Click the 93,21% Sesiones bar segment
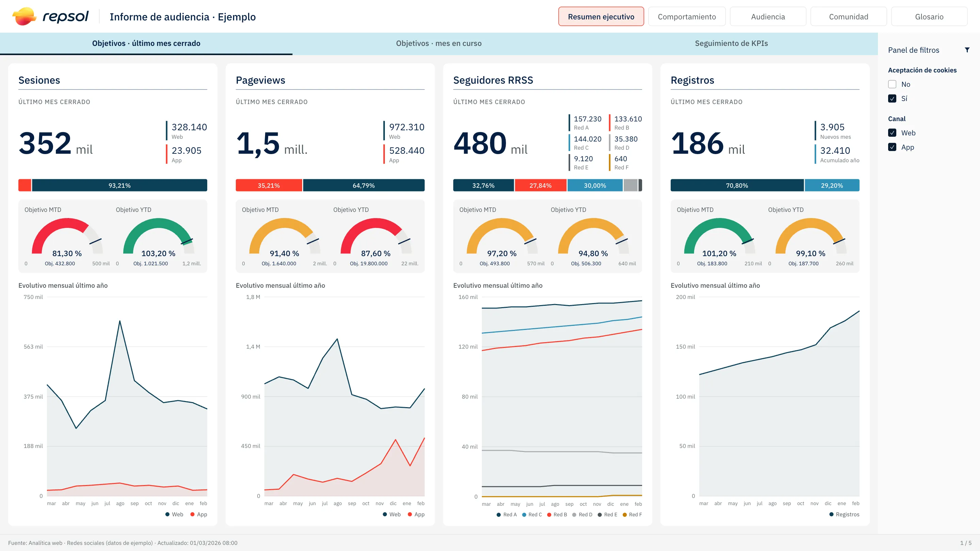Screen dimensions: 980x551 (x=119, y=185)
